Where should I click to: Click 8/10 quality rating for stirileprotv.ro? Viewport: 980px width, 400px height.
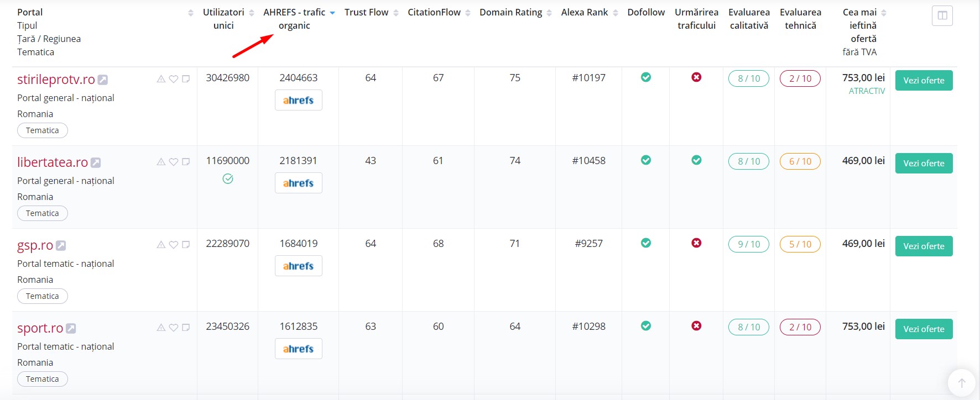click(749, 78)
